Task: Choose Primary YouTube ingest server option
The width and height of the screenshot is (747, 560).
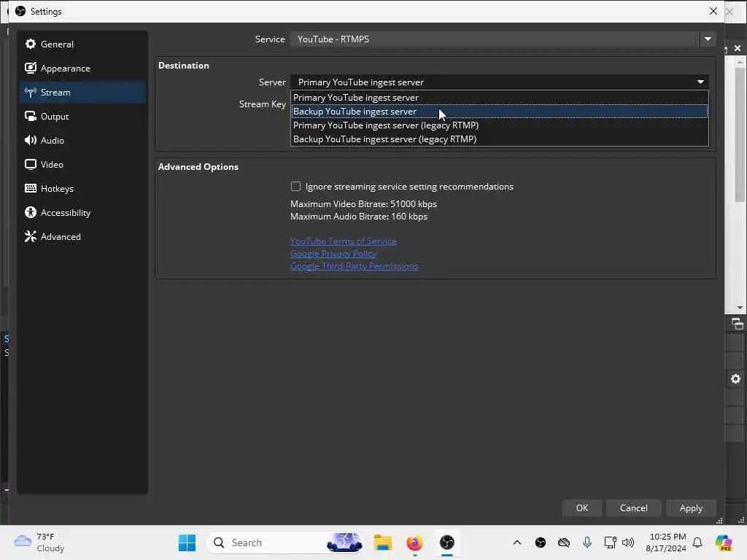Action: tap(499, 98)
